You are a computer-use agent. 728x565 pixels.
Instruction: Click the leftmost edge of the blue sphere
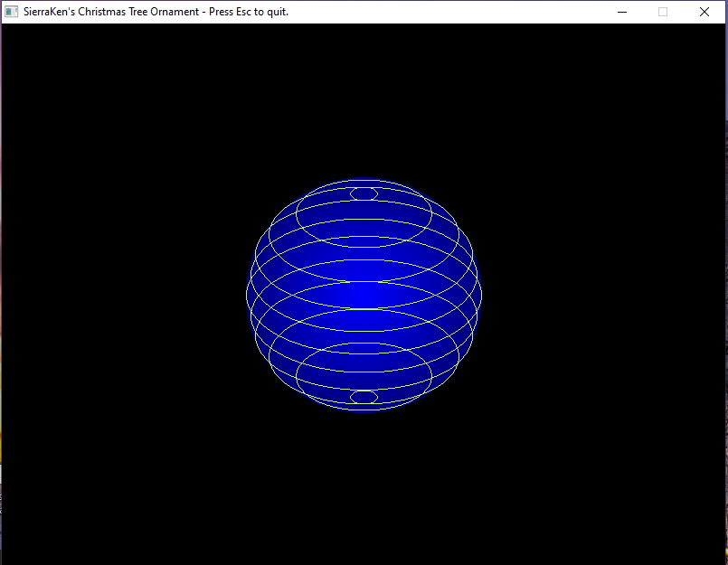[x=249, y=295]
